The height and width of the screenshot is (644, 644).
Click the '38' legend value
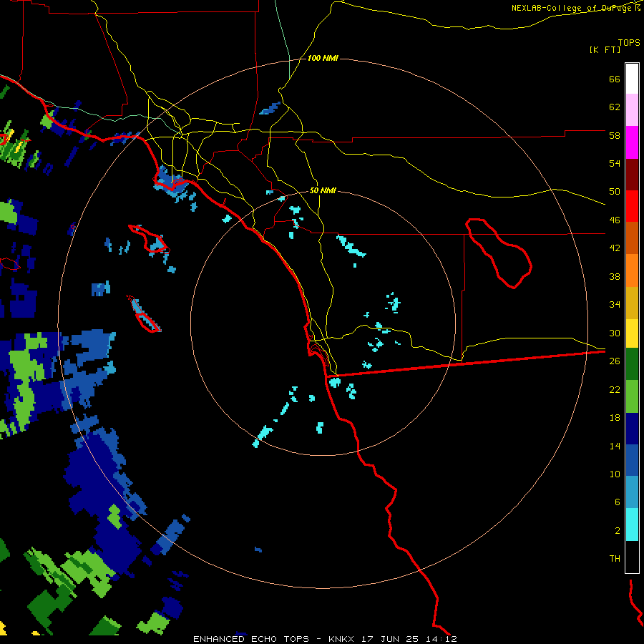[615, 276]
